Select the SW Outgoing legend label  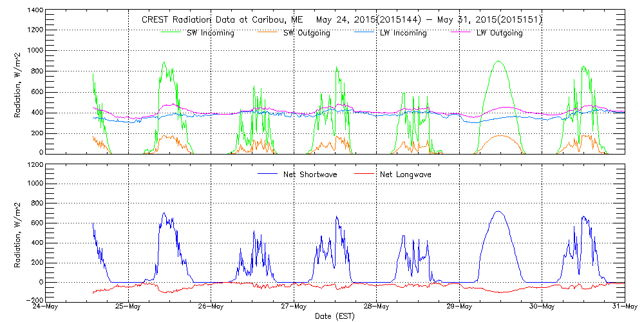[307, 33]
